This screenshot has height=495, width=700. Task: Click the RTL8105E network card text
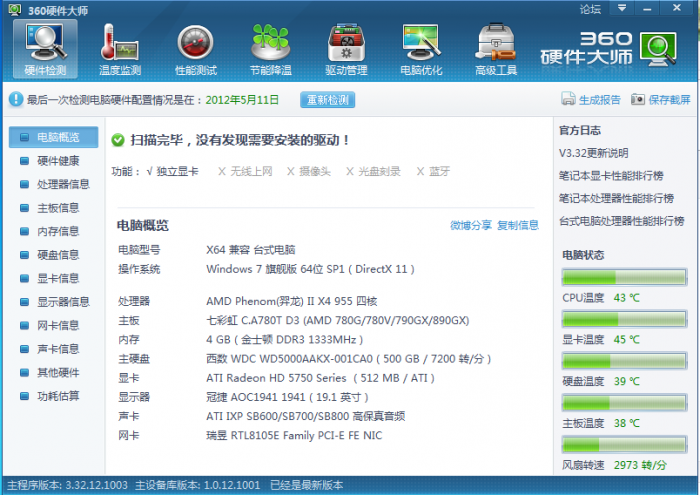tap(294, 436)
